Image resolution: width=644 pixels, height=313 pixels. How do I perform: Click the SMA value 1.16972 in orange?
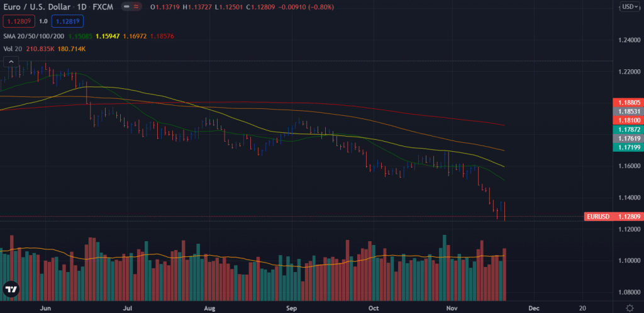(x=135, y=36)
